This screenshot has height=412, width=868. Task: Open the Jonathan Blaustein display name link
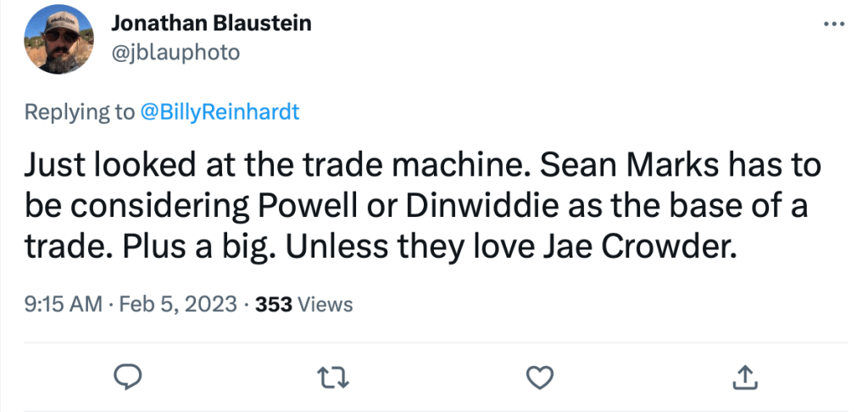pyautogui.click(x=211, y=23)
